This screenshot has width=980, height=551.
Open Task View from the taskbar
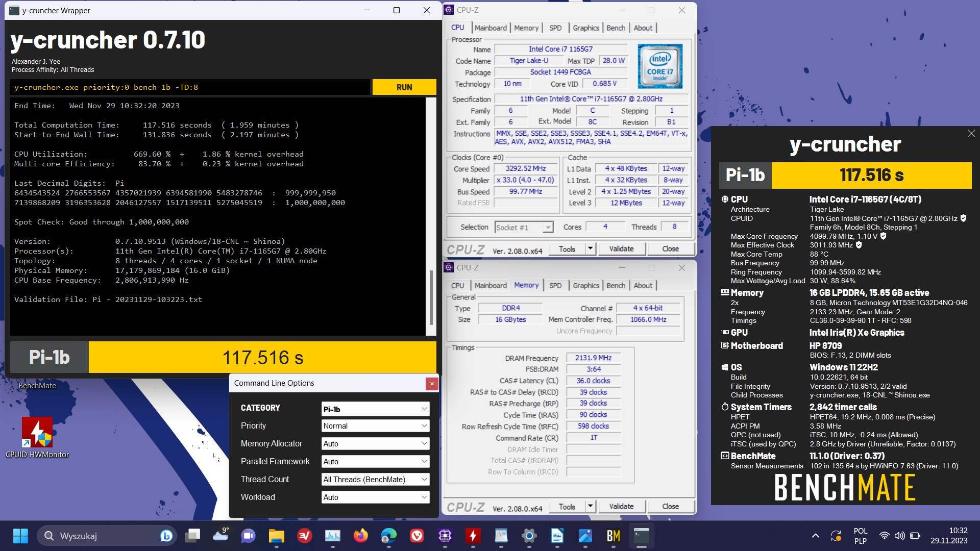[193, 536]
